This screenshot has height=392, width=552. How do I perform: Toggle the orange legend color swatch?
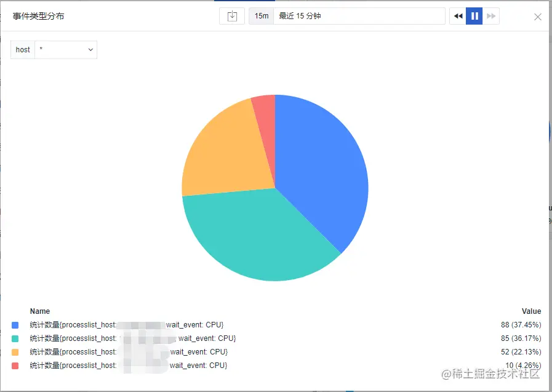[x=15, y=352]
